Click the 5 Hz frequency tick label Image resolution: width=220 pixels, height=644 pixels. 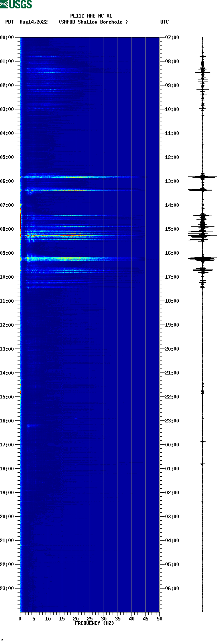point(34,619)
